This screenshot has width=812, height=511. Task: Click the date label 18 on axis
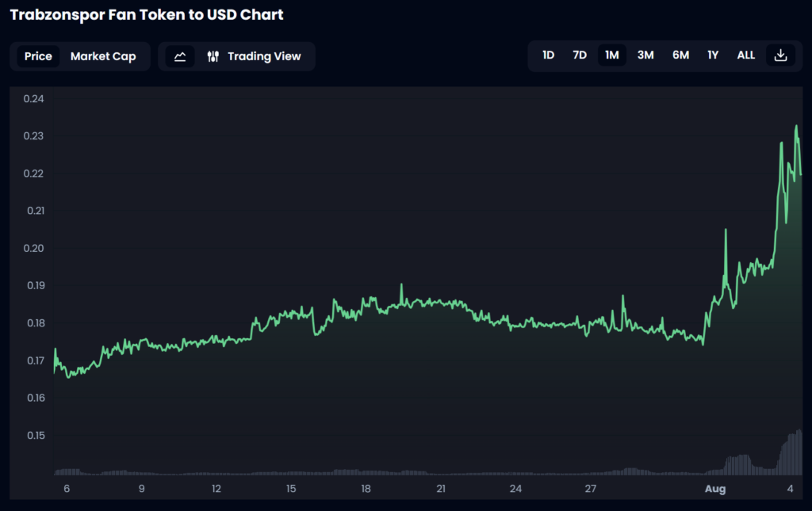pos(366,489)
